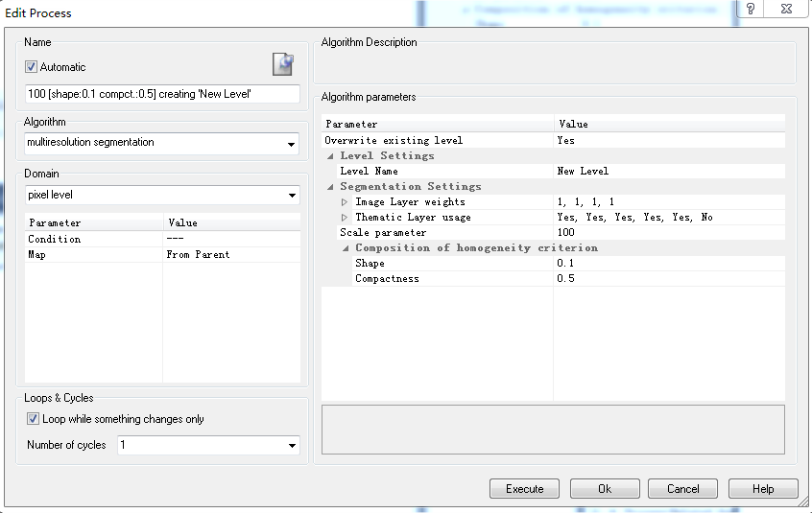Click the question mark help icon in title bar
The width and height of the screenshot is (812, 513).
pyautogui.click(x=751, y=9)
